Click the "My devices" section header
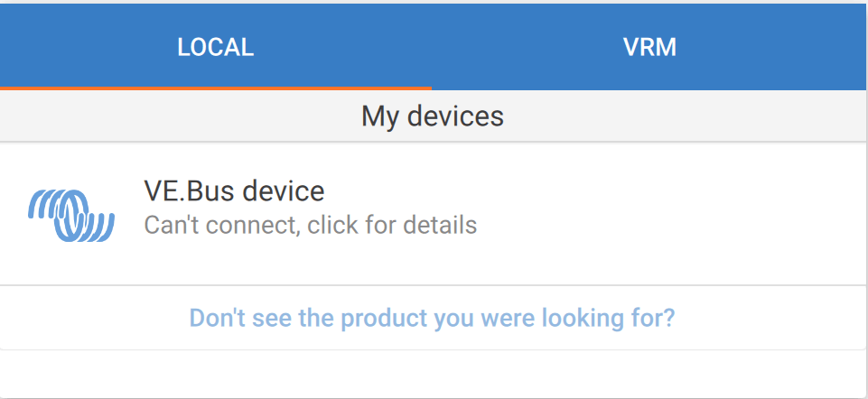This screenshot has height=399, width=868. 433,116
